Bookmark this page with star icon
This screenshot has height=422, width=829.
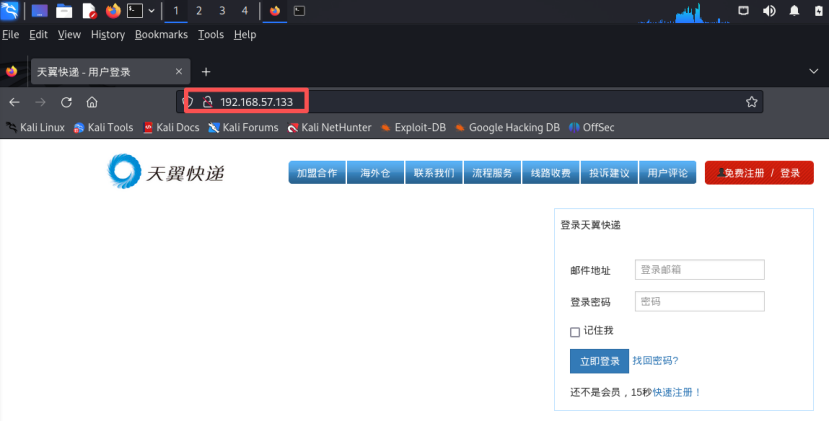click(x=751, y=102)
